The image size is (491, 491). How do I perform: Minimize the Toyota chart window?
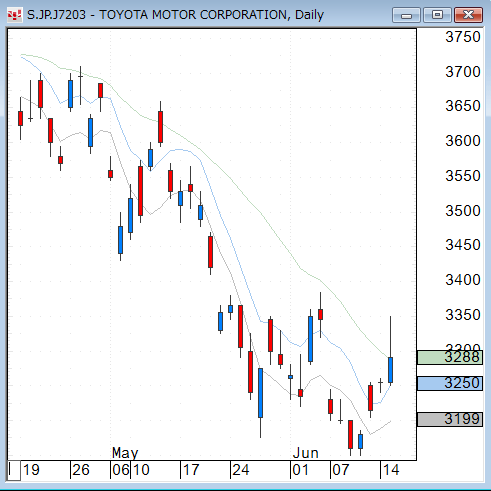pos(406,15)
